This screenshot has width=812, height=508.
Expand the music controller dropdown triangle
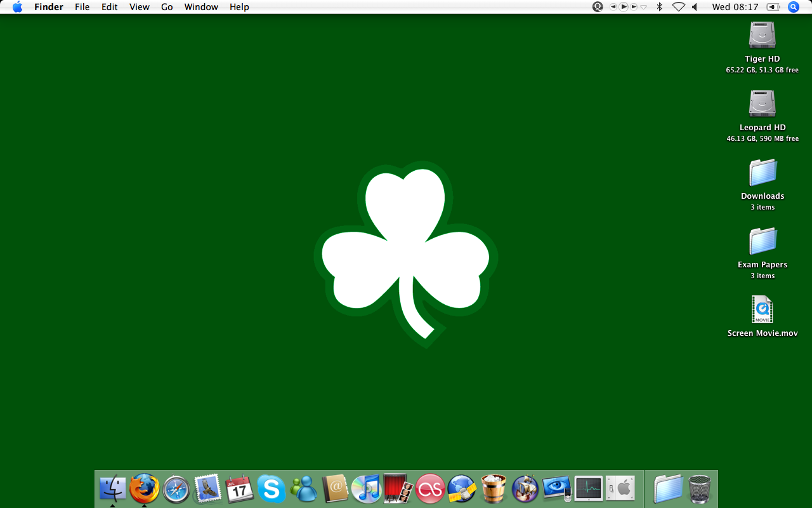coord(643,7)
